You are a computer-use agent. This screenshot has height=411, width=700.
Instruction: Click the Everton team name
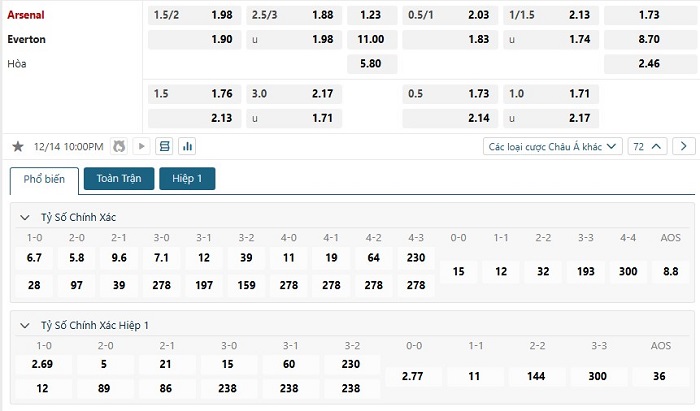point(26,39)
